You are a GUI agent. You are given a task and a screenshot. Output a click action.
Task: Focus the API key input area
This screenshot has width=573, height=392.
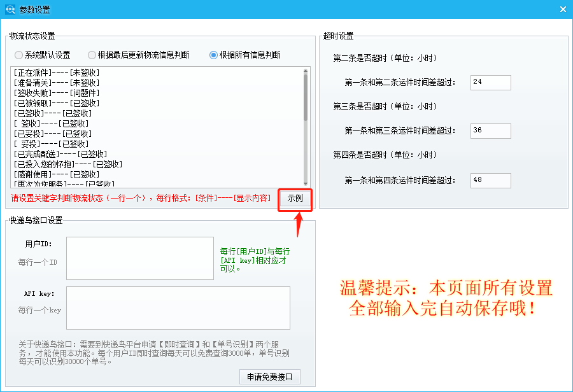click(178, 307)
